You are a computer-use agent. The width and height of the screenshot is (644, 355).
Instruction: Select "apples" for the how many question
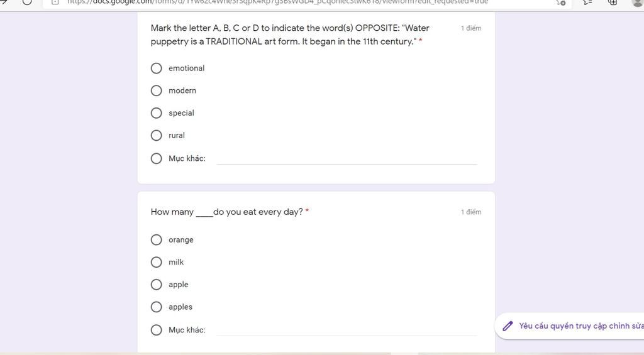tap(157, 307)
